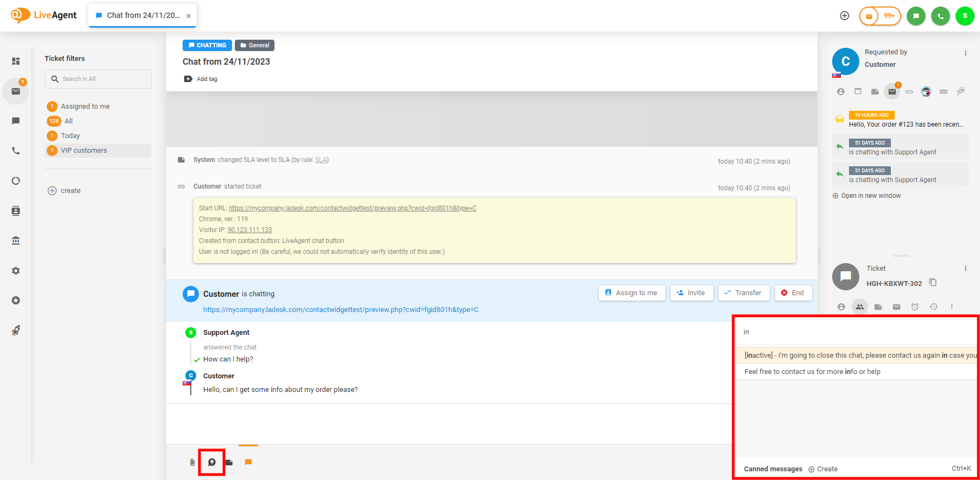Image resolution: width=980 pixels, height=480 pixels.
Task: Click the attachment paperclip icon
Action: tap(192, 462)
